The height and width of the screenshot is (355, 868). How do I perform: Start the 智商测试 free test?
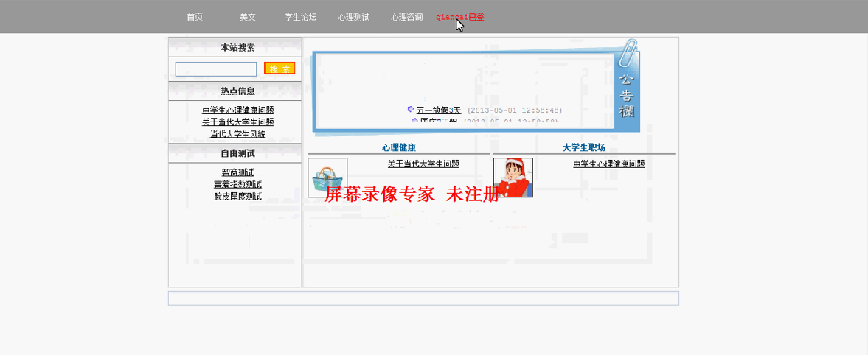coord(238,172)
